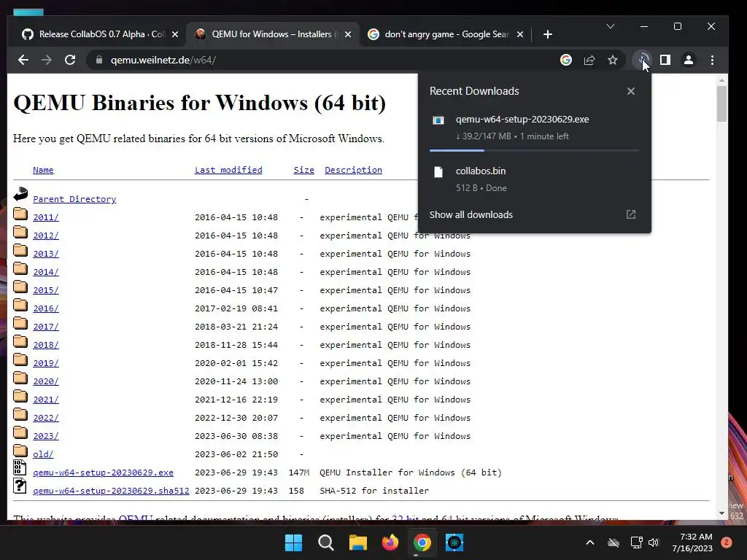Image resolution: width=747 pixels, height=560 pixels.
Task: Open the 2021/ folder link
Action: point(46,400)
